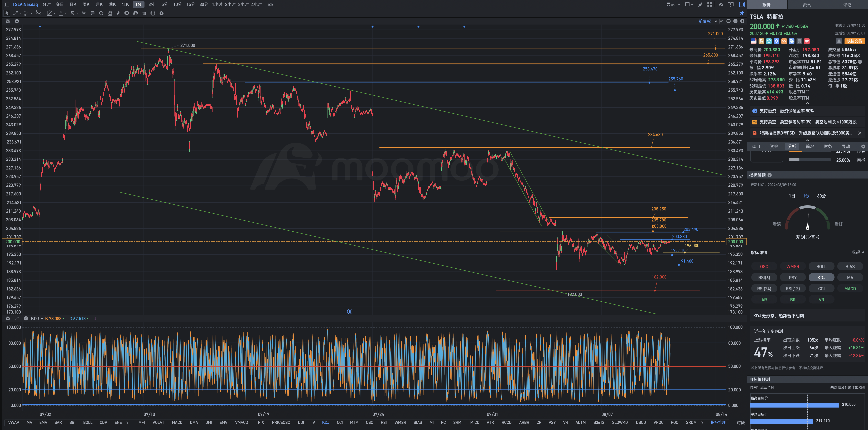
Task: Delete drawings with the trash icon
Action: (144, 13)
